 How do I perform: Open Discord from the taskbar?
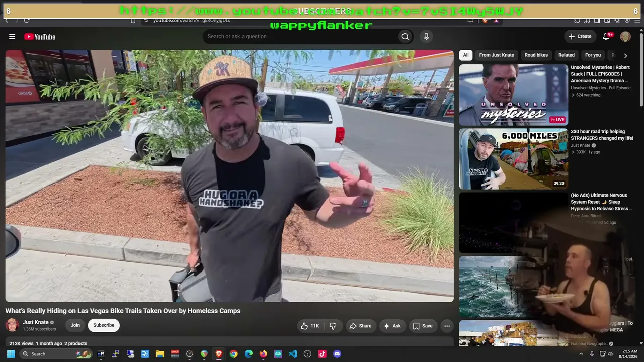click(337, 354)
